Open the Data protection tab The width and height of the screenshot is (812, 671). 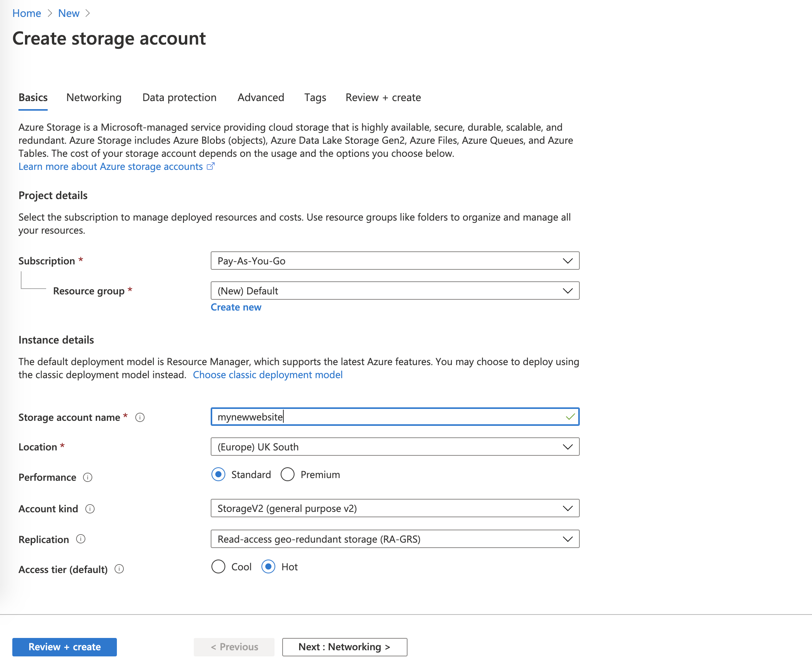point(180,97)
